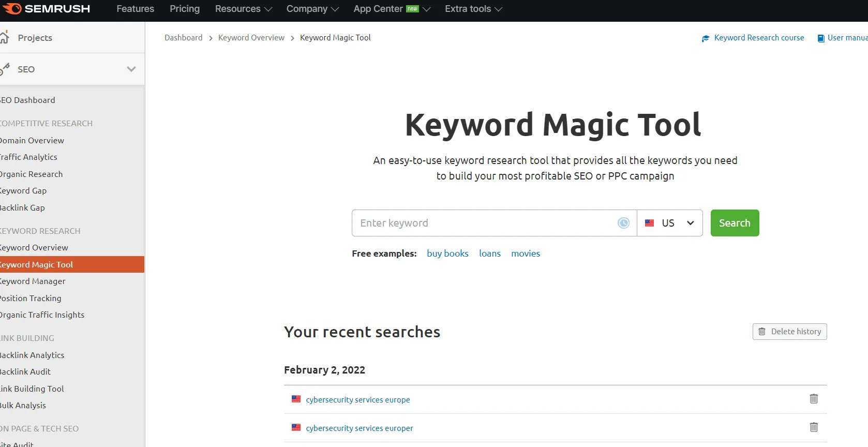Open Organic Research

31,174
